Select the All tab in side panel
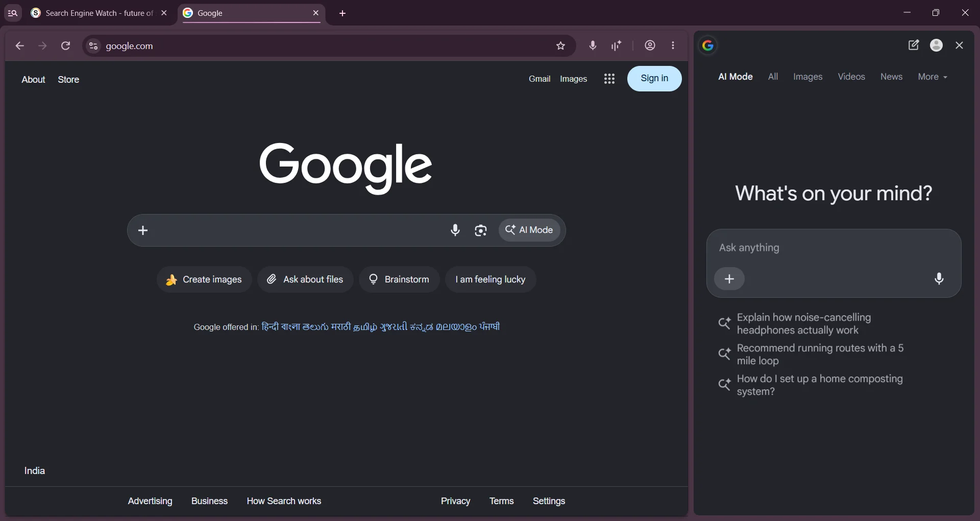Image resolution: width=980 pixels, height=521 pixels. click(773, 77)
